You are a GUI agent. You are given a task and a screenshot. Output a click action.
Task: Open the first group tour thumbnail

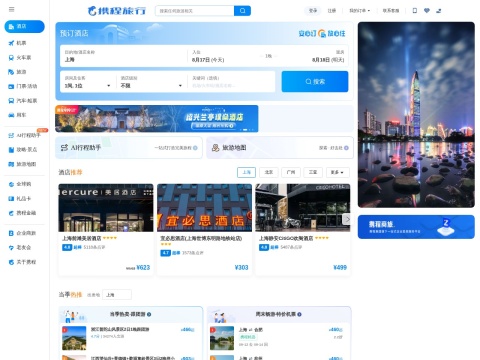(x=74, y=338)
